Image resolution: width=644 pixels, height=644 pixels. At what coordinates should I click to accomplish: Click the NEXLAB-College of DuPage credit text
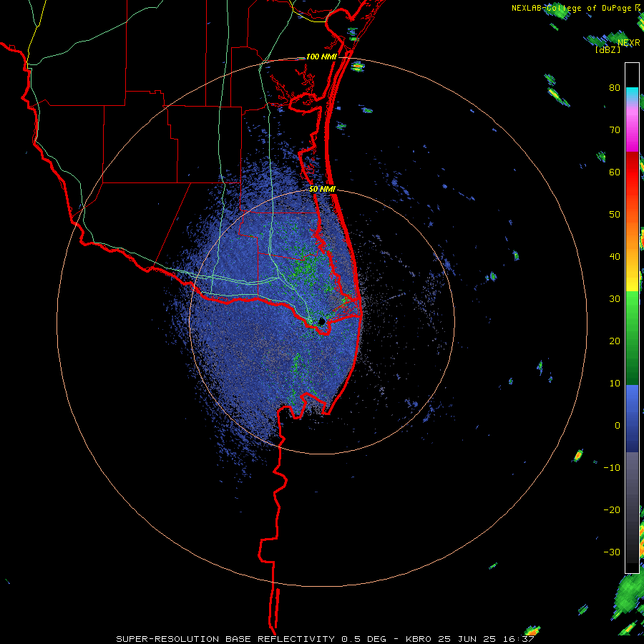pyautogui.click(x=571, y=8)
